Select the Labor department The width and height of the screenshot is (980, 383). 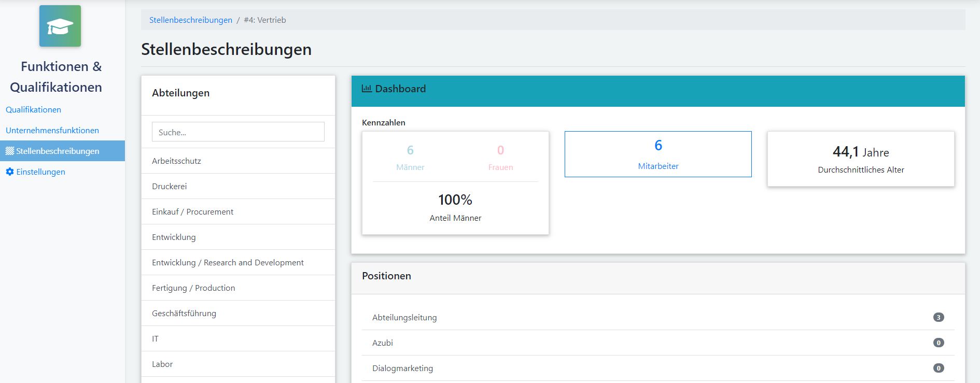[238, 364]
